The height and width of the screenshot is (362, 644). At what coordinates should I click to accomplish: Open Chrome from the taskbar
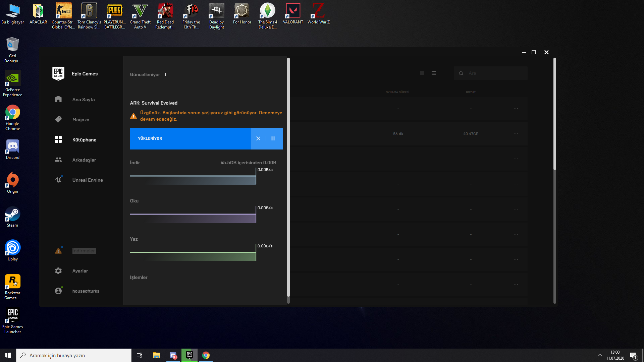coord(206,355)
